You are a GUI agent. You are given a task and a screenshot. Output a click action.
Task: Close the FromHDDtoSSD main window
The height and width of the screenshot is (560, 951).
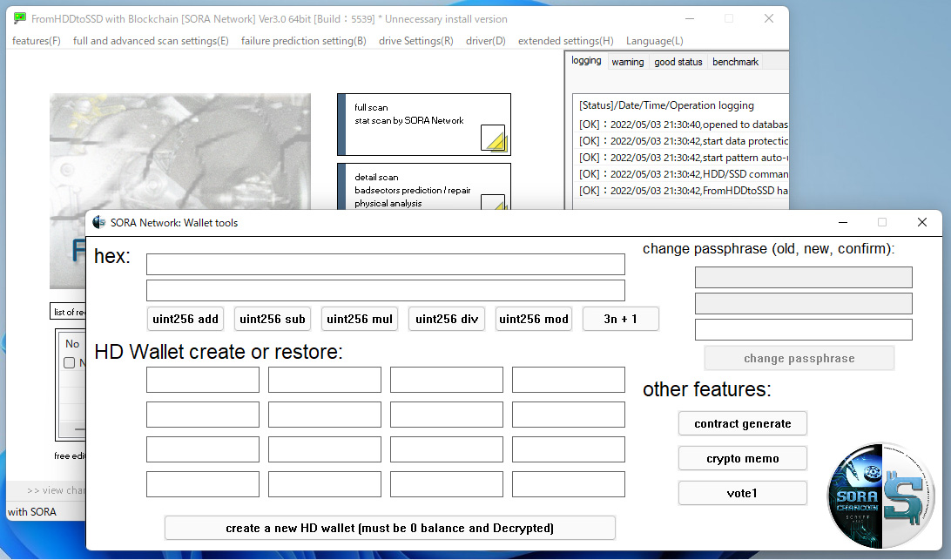[x=768, y=19]
